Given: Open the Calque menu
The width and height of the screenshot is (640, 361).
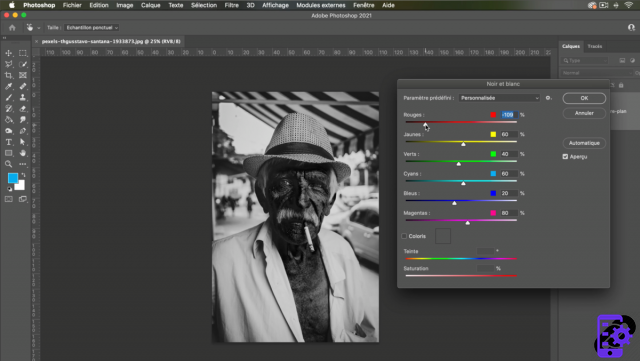Looking at the screenshot, I should point(151,5).
